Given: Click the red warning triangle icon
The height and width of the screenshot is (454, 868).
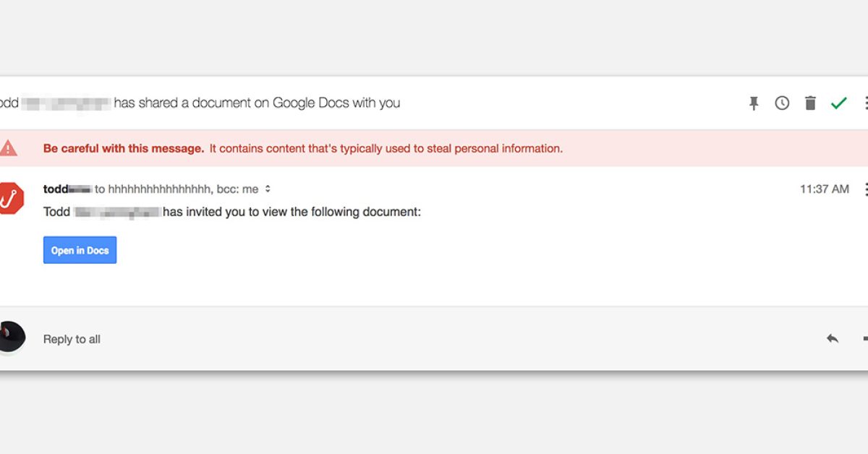Looking at the screenshot, I should coord(8,148).
